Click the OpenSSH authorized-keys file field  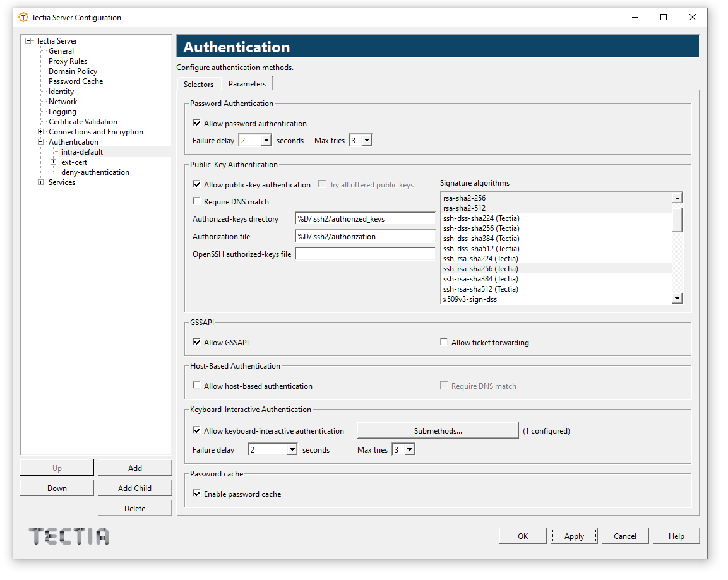coord(366,254)
